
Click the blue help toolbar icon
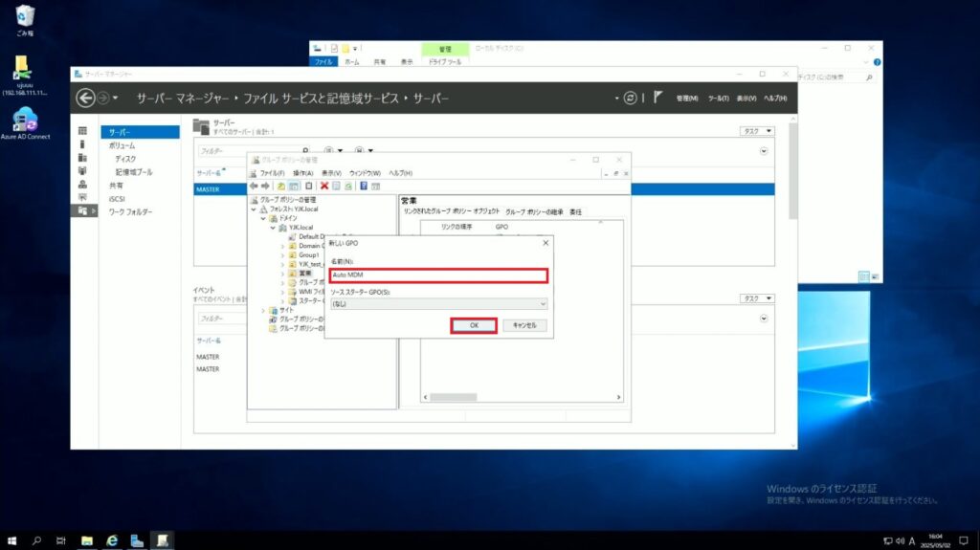[x=364, y=186]
